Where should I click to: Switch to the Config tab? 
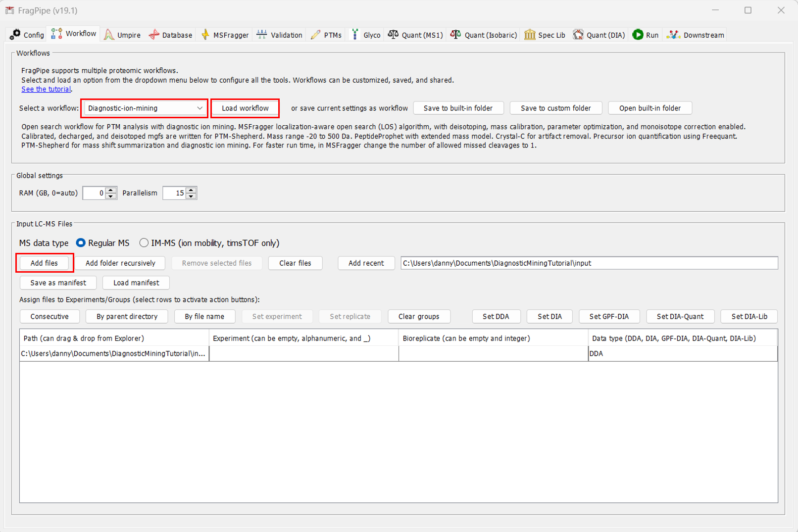[x=27, y=35]
